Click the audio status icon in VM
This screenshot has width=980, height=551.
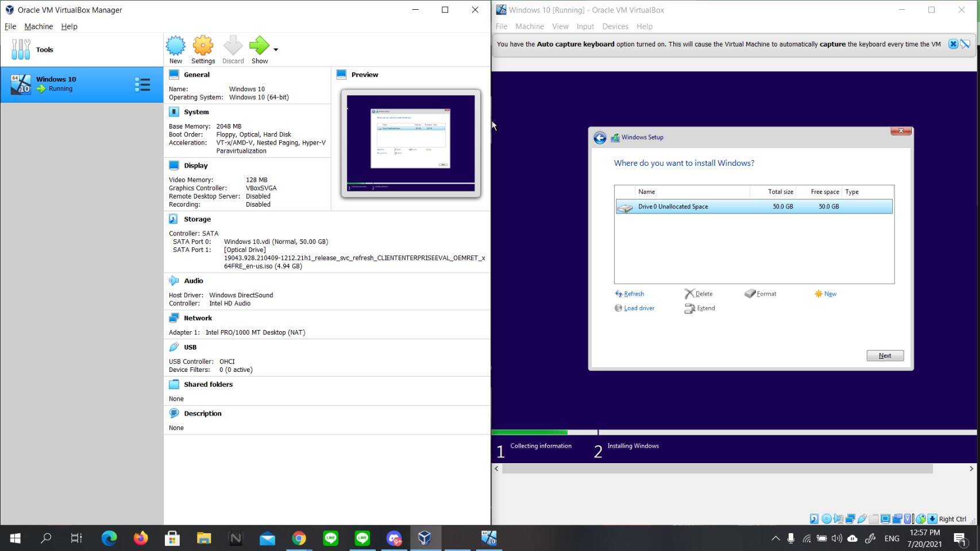839,519
